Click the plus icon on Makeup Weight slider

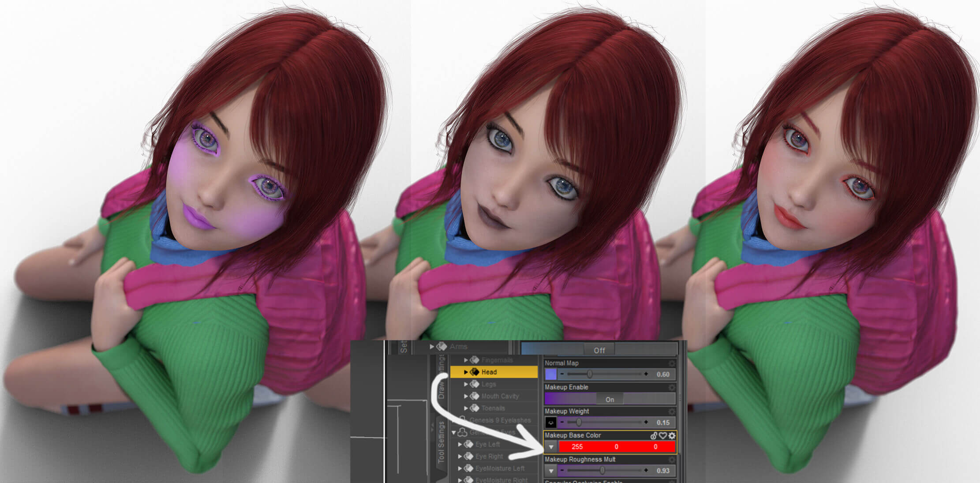(x=646, y=423)
